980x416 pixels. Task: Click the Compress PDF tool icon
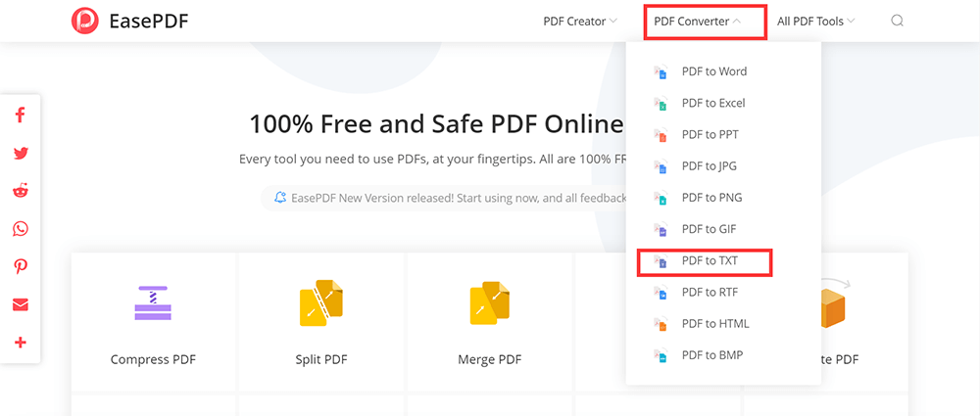tap(153, 303)
